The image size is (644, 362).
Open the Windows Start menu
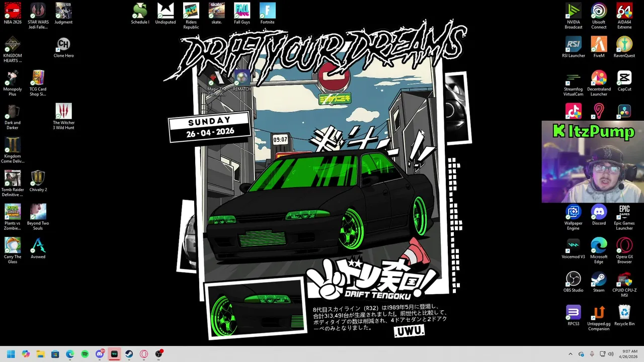coord(11,354)
